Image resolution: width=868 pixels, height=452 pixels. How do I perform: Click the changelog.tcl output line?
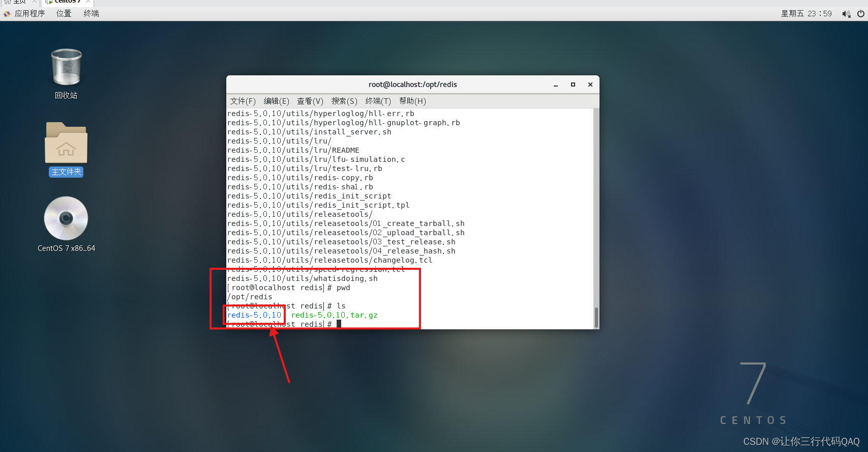(330, 260)
